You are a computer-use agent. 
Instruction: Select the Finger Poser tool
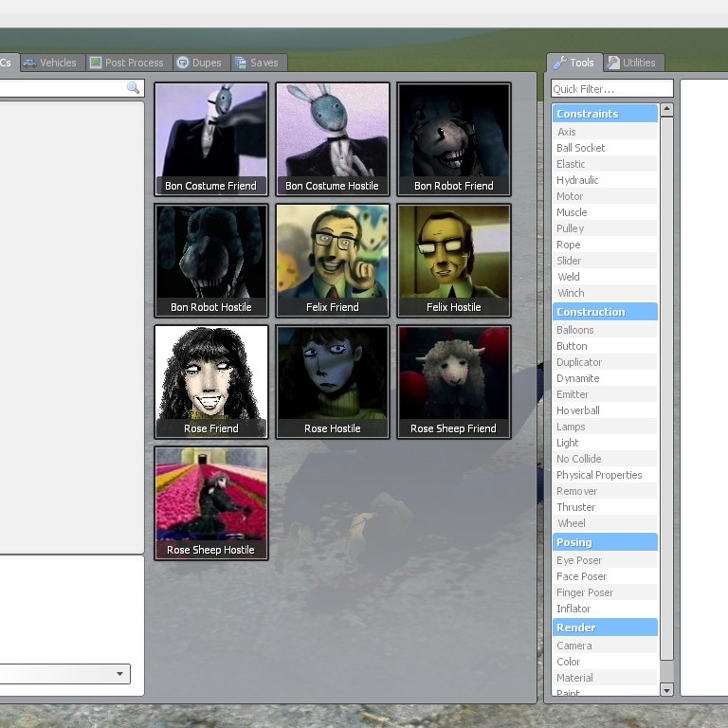(605, 592)
